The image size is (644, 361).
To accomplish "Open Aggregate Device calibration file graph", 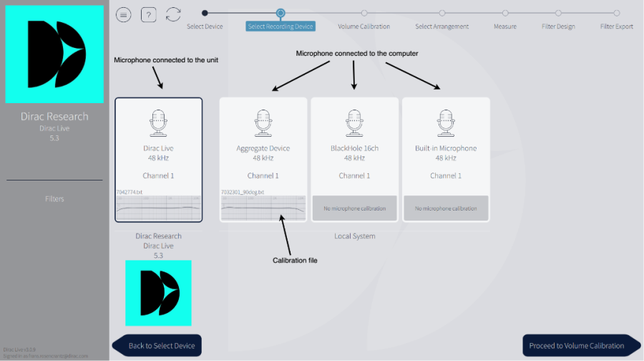I will [x=263, y=209].
